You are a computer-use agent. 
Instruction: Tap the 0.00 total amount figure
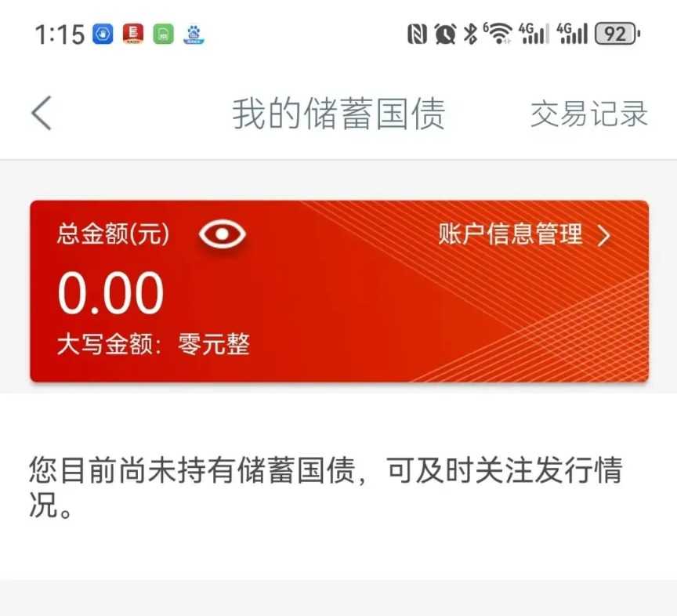pos(111,292)
